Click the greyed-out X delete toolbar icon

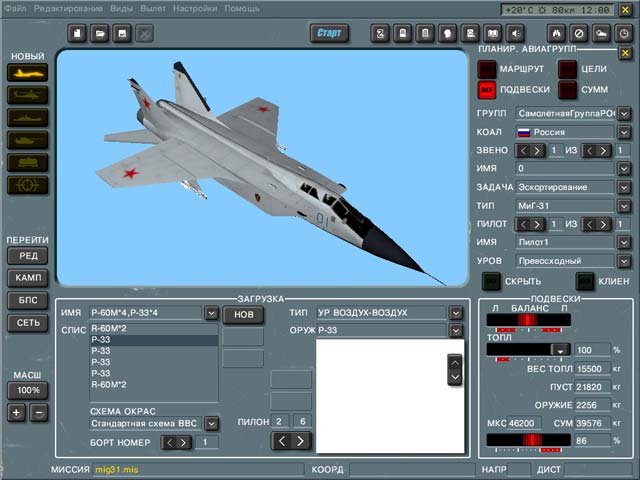(x=144, y=33)
